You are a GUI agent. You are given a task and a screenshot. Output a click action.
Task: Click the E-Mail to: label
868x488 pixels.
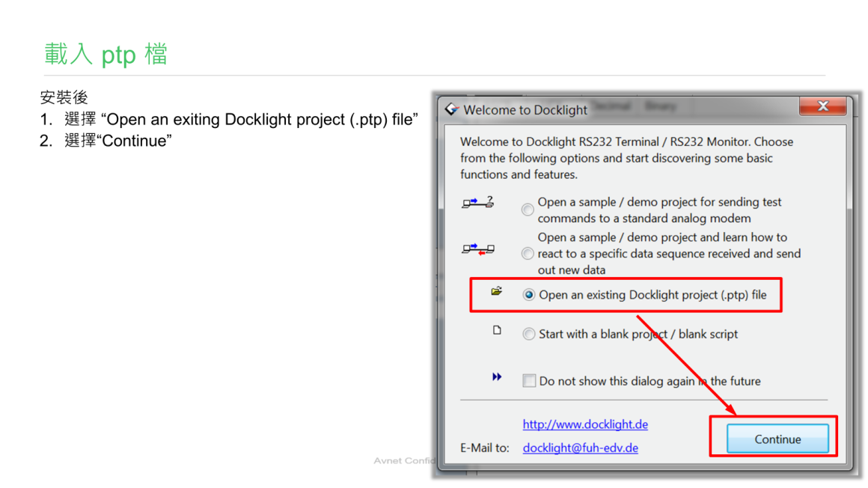pyautogui.click(x=484, y=448)
